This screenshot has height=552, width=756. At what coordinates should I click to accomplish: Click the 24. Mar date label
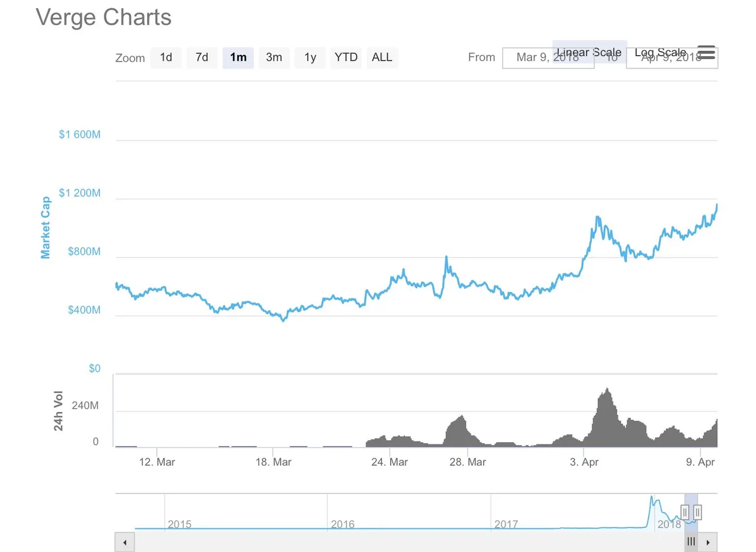pyautogui.click(x=390, y=462)
